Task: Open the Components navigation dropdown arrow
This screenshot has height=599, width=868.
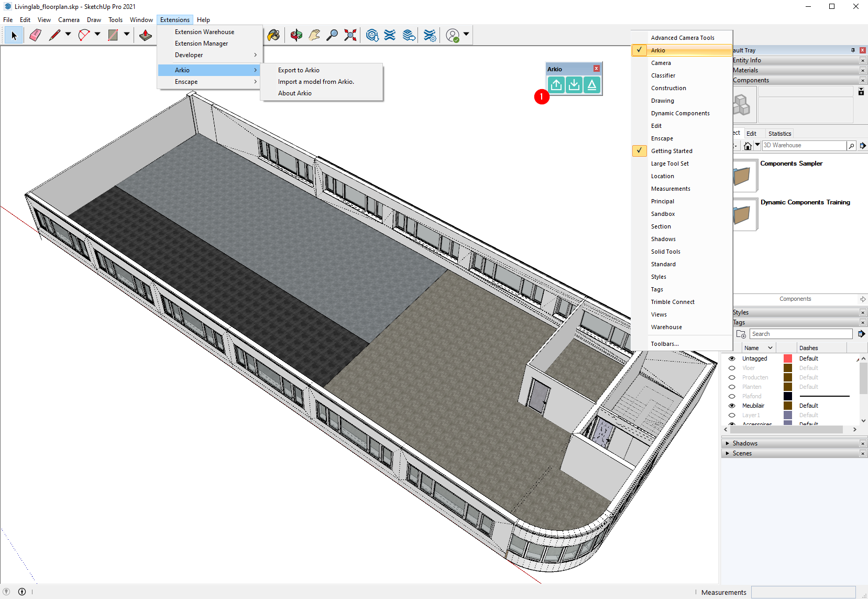Action: (757, 145)
